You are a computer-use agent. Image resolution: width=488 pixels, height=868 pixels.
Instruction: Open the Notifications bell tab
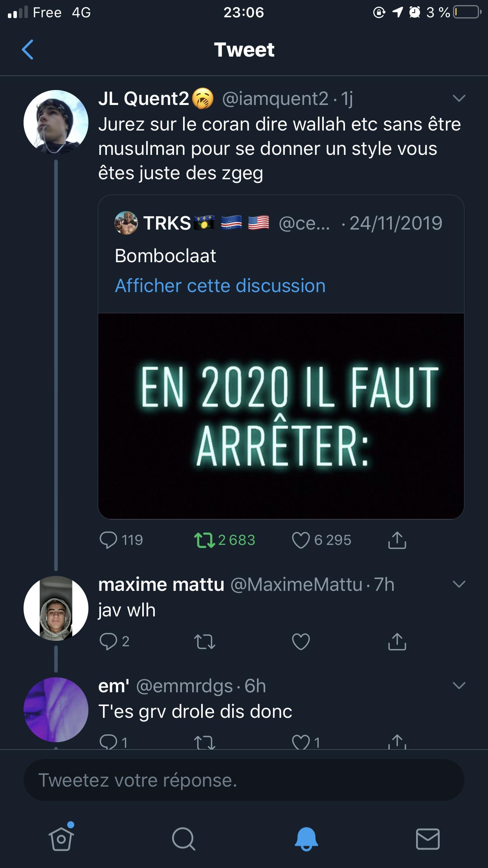pyautogui.click(x=306, y=839)
